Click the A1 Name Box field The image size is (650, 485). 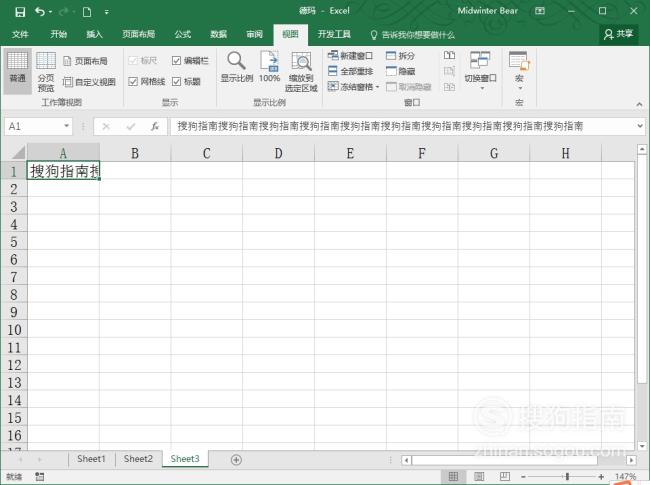coord(34,126)
